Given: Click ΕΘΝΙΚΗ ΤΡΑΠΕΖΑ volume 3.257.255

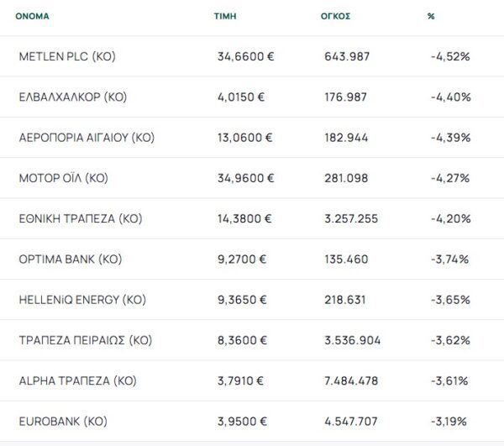Looking at the screenshot, I should pos(351,218).
